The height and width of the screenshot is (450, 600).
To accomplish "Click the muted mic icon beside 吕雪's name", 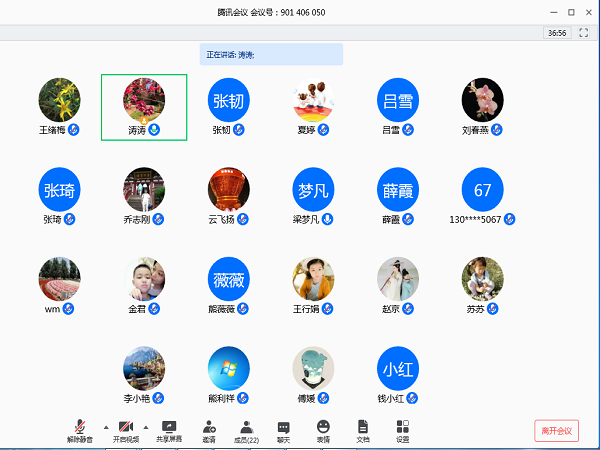I will [408, 130].
